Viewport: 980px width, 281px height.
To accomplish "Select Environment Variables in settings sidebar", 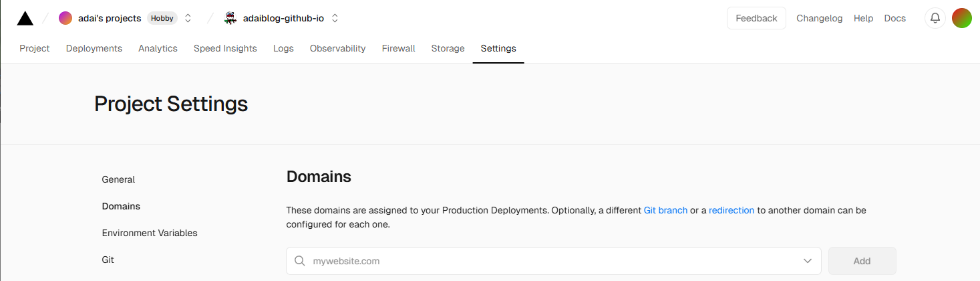I will coord(150,233).
